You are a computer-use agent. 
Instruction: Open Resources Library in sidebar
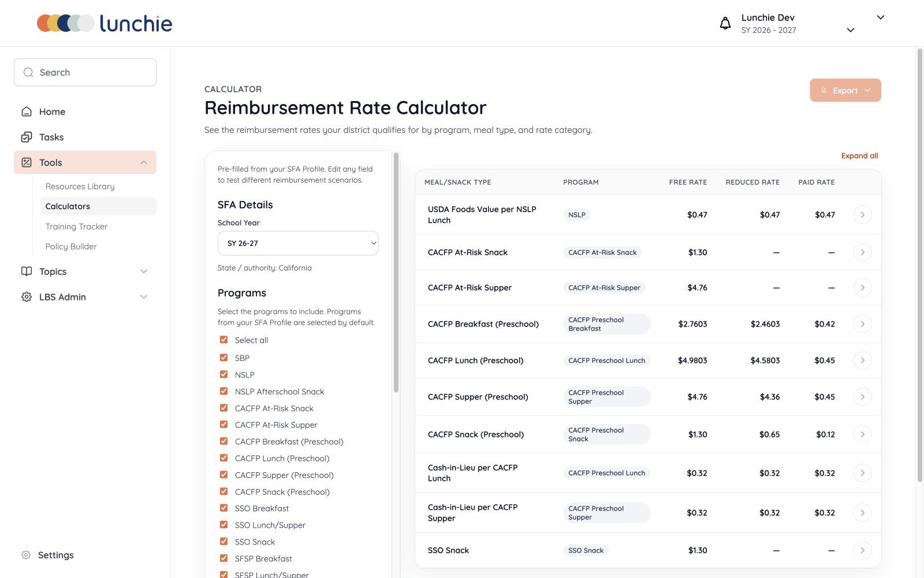click(x=80, y=186)
